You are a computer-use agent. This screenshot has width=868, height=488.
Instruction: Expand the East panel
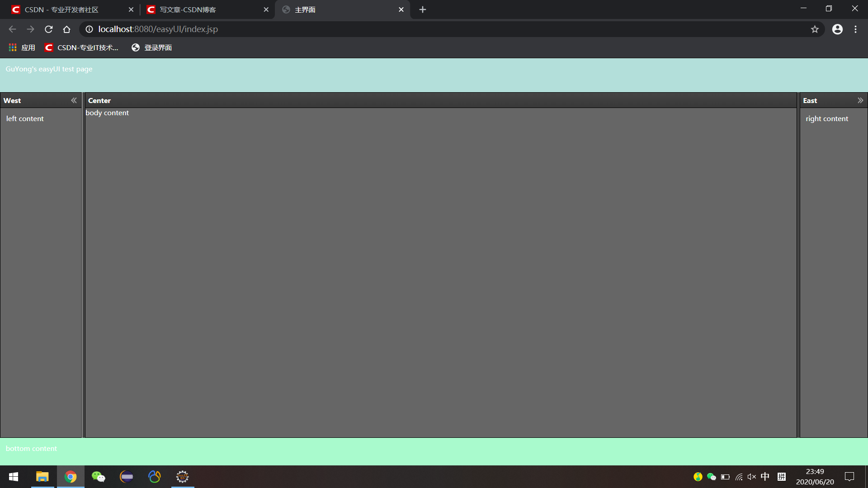tap(861, 100)
